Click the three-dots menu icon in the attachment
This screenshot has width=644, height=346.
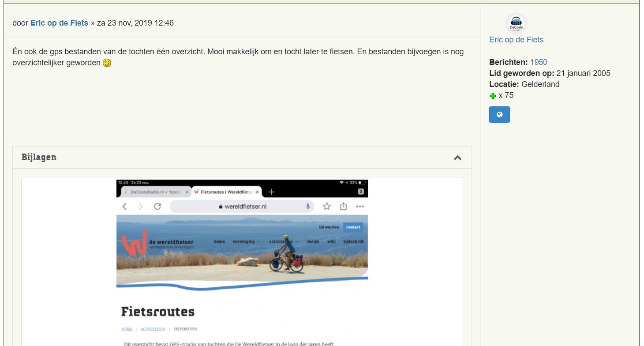(360, 207)
